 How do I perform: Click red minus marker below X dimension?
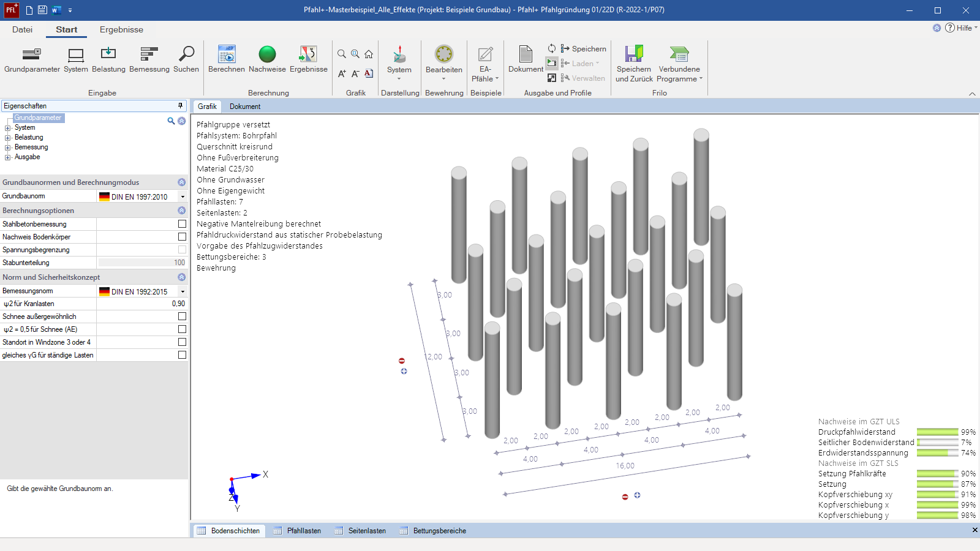click(625, 497)
